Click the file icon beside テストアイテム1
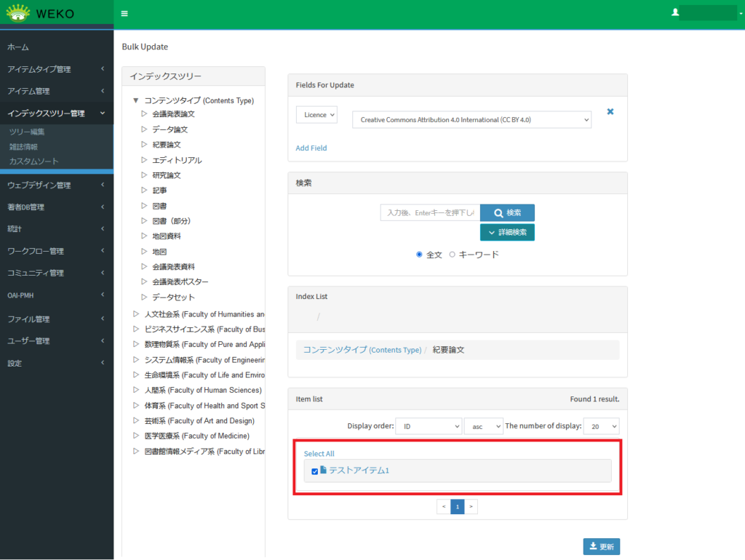 [323, 471]
